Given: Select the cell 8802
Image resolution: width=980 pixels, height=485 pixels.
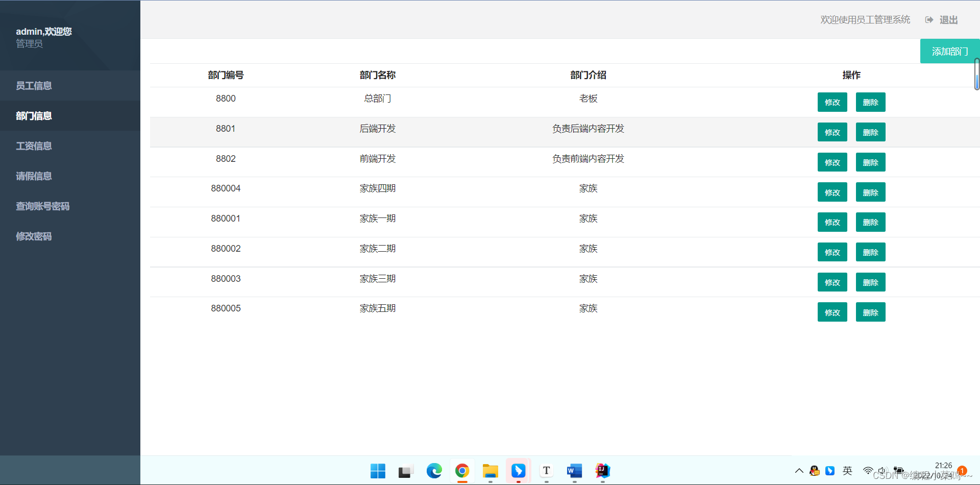Looking at the screenshot, I should pos(226,159).
